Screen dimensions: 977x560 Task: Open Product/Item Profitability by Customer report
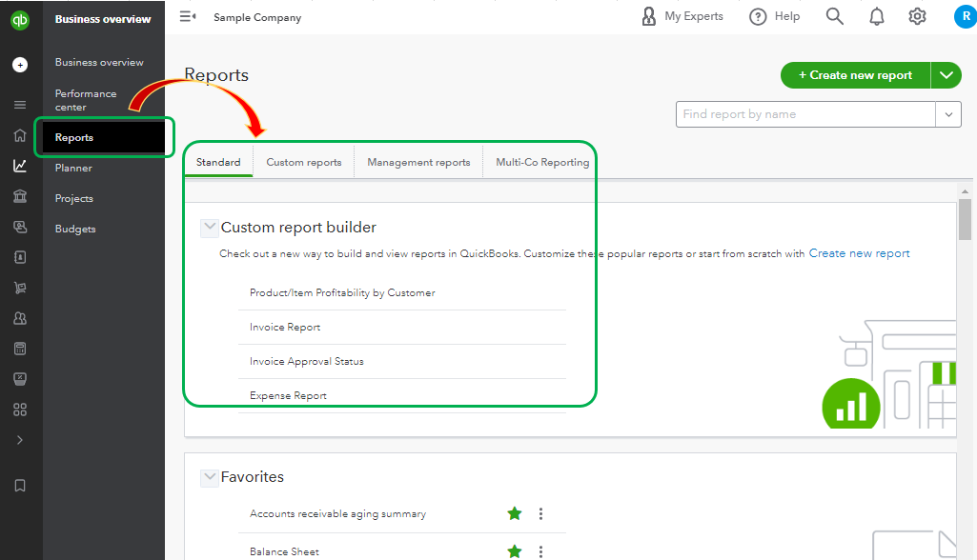pos(342,292)
